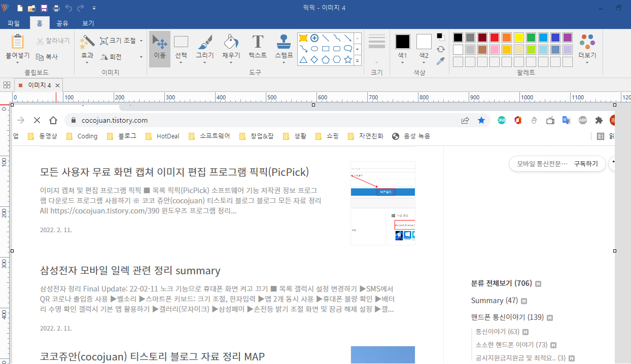
Task: Click the 붙여넣기 clipboard icon
Action: click(x=18, y=42)
